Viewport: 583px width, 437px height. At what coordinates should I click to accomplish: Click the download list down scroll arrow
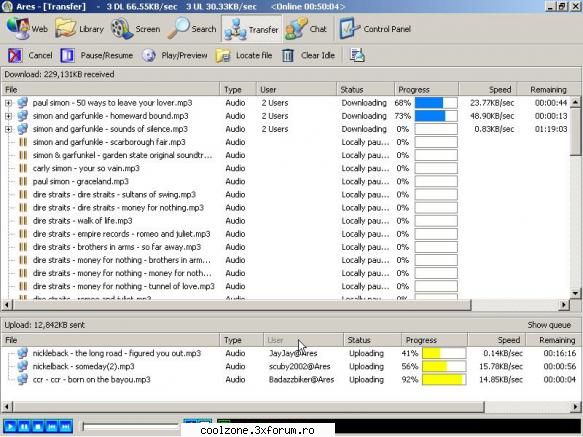pos(575,293)
